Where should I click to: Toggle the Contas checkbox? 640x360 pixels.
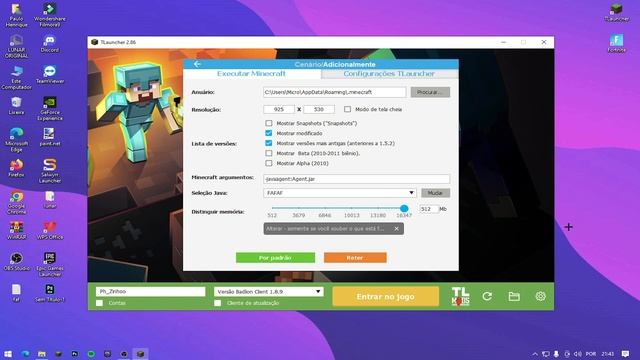pos(99,303)
